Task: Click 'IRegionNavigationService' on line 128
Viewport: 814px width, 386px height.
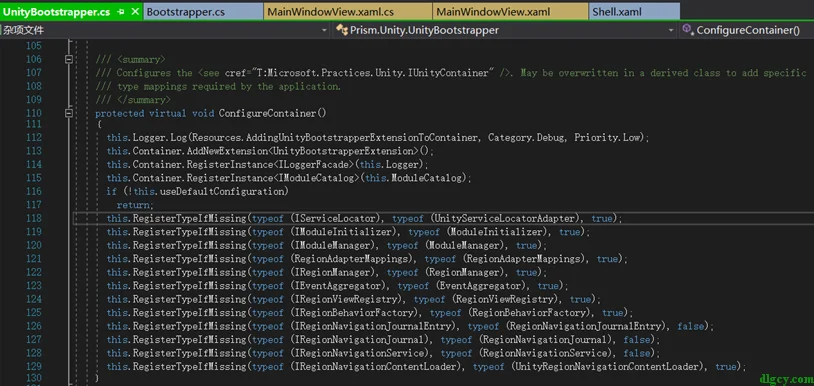Action: (x=361, y=353)
